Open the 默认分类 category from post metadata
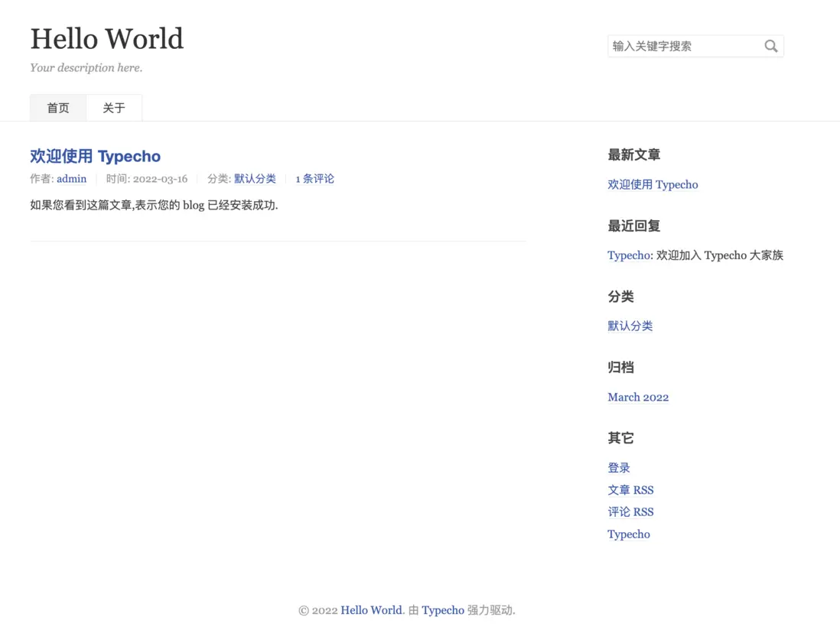The height and width of the screenshot is (633, 840). pyautogui.click(x=255, y=178)
